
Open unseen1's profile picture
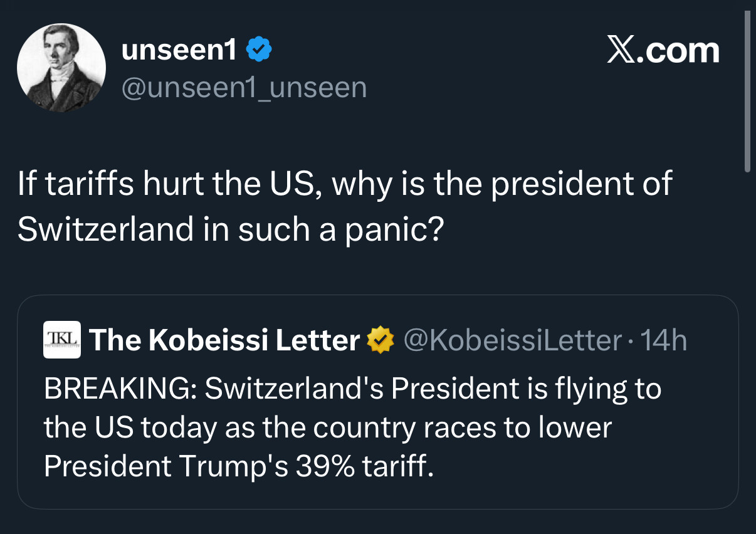(61, 68)
